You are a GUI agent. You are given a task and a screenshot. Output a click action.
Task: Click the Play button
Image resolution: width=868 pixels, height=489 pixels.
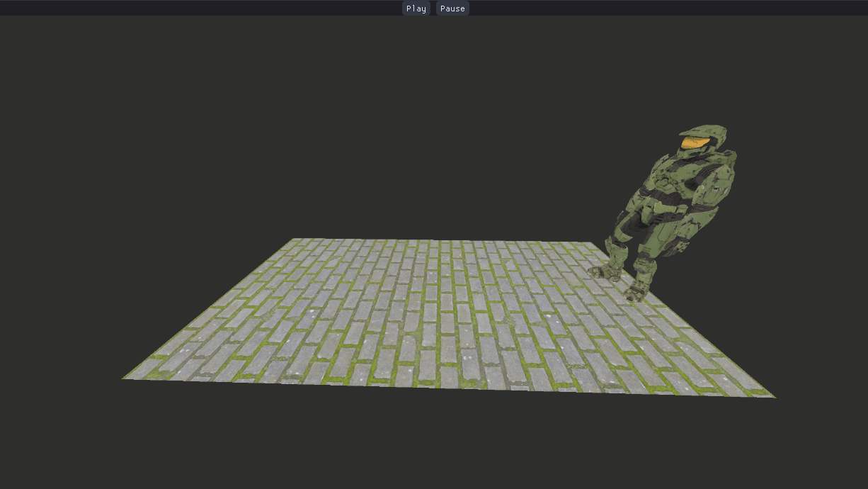click(416, 9)
